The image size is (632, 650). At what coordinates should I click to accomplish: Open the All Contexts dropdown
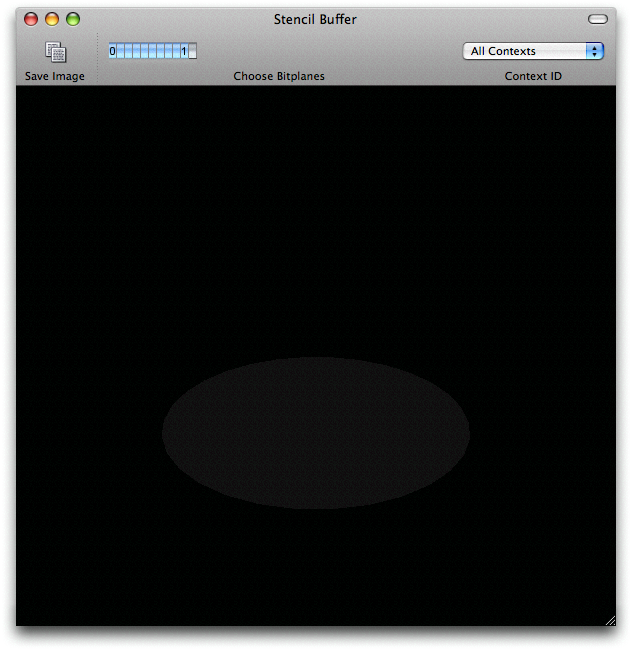tap(532, 51)
